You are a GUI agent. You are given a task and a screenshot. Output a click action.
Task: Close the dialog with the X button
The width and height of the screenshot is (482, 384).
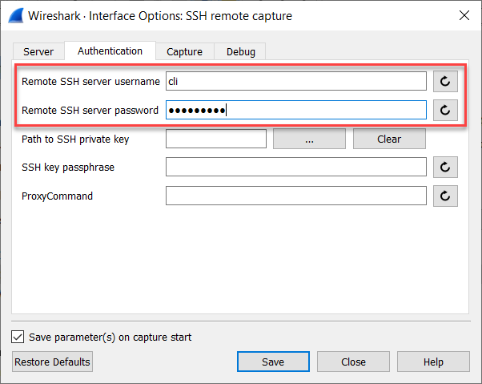(464, 15)
